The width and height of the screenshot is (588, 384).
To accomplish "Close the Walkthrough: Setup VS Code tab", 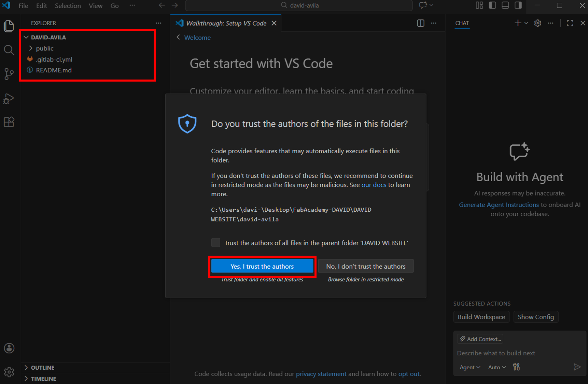I will (274, 23).
